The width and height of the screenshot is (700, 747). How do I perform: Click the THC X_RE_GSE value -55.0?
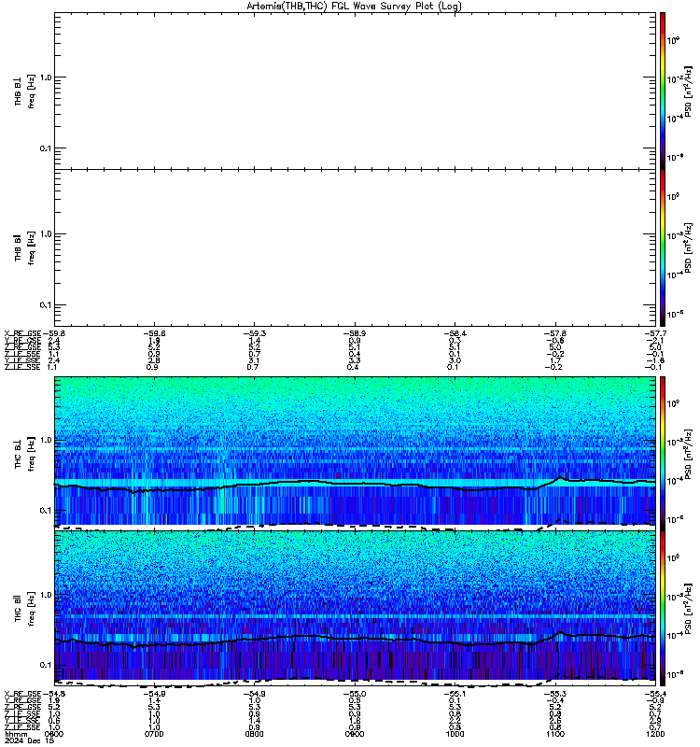[355, 694]
